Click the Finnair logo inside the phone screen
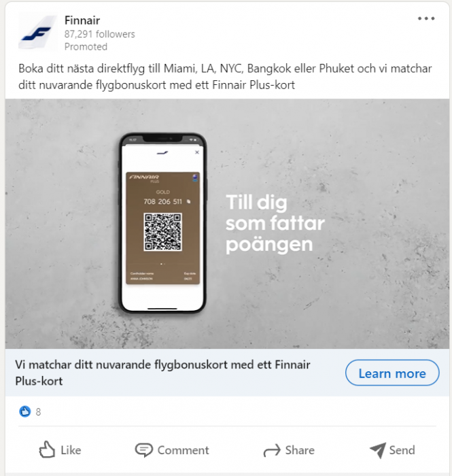The image size is (452, 476). coord(162,153)
